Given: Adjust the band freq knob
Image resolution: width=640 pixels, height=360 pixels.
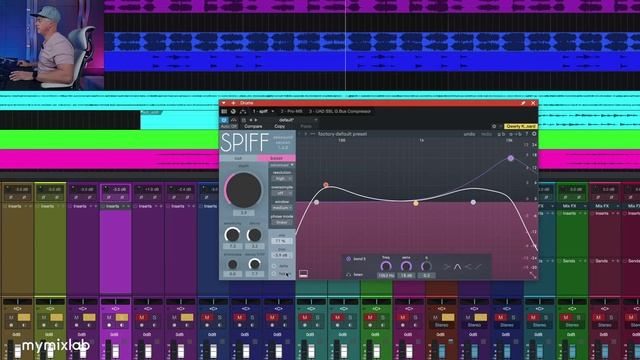Looking at the screenshot, I should pyautogui.click(x=386, y=266).
